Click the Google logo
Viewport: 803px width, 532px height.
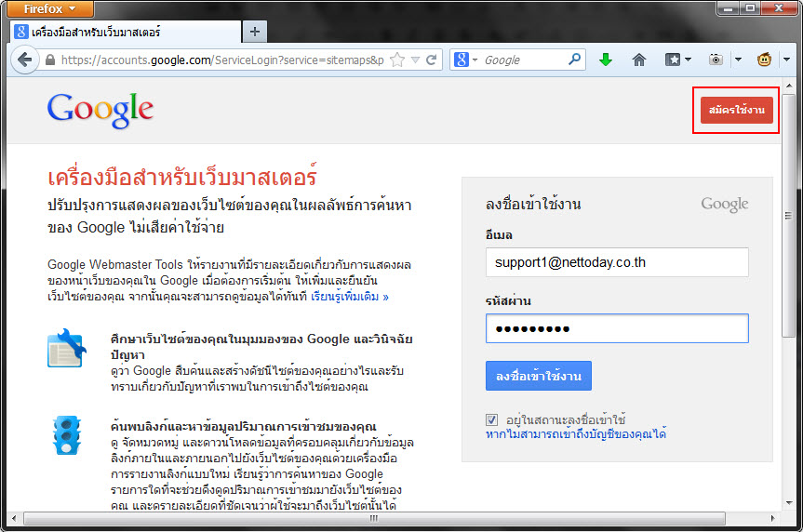pos(100,110)
